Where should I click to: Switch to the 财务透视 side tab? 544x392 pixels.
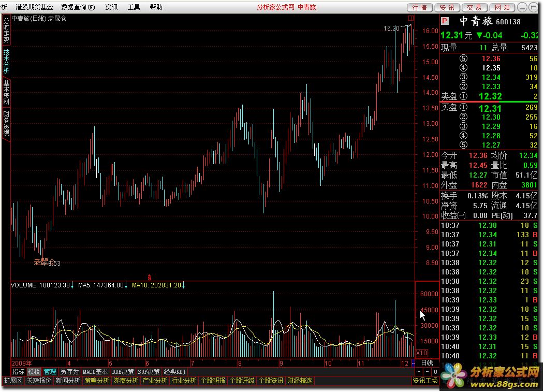(x=6, y=123)
